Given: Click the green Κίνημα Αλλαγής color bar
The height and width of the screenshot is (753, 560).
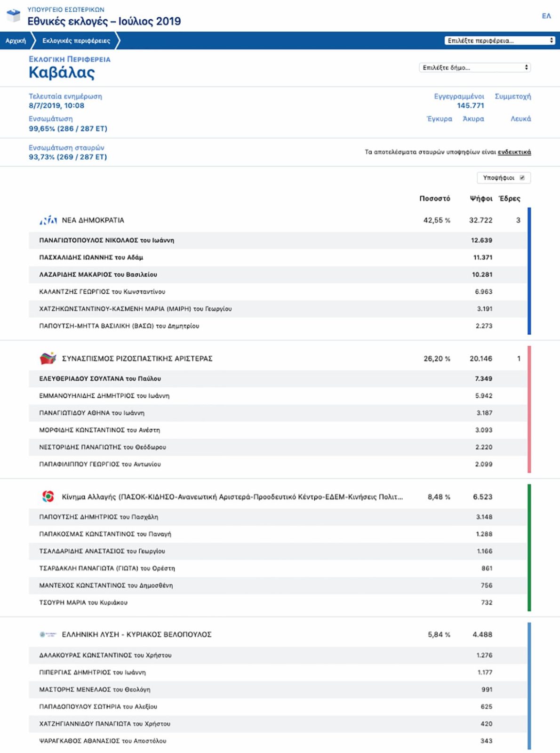Looking at the screenshot, I should (x=529, y=547).
